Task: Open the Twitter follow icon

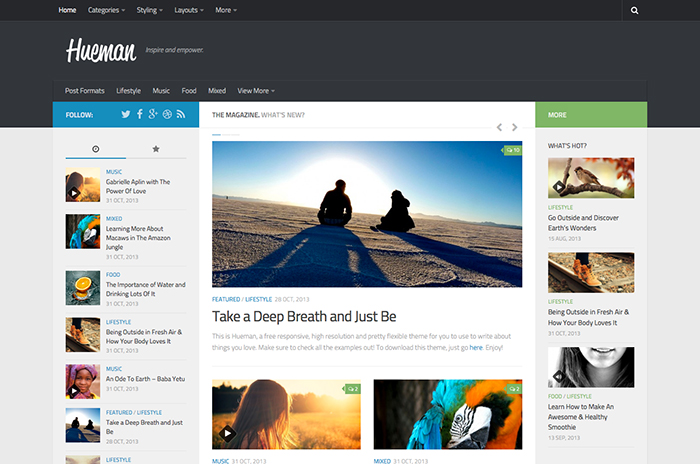Action: (126, 114)
